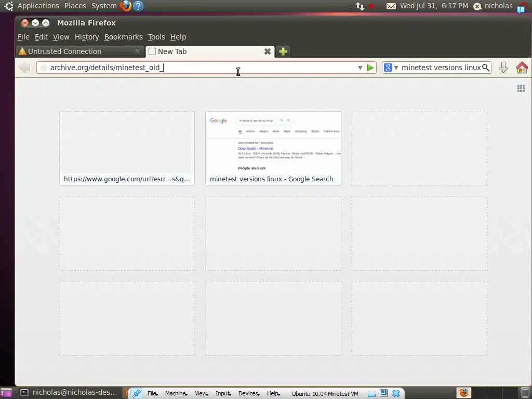Click the date and time clock
Viewport: 532px width, 399px height.
(x=434, y=6)
